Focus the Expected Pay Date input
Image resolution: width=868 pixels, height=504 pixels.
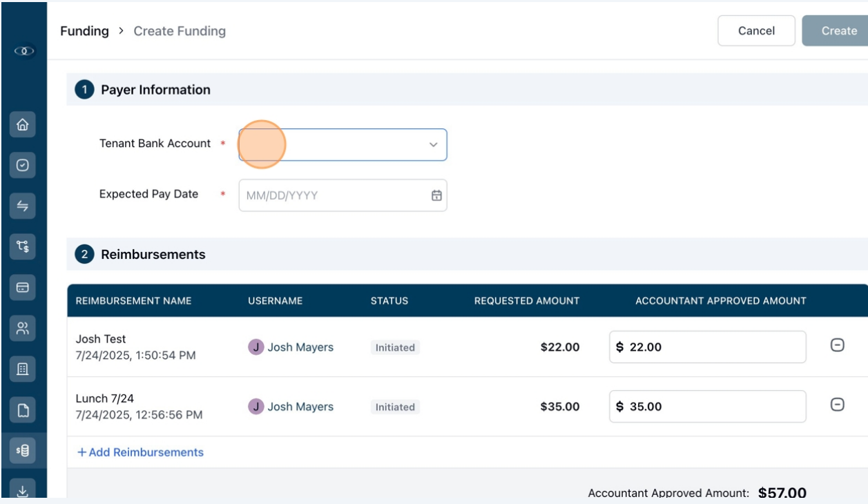click(343, 195)
